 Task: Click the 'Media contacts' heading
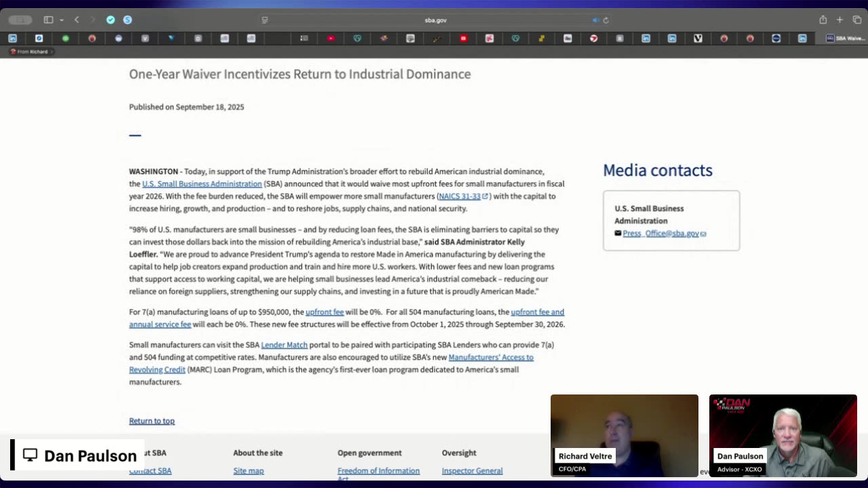coord(658,170)
